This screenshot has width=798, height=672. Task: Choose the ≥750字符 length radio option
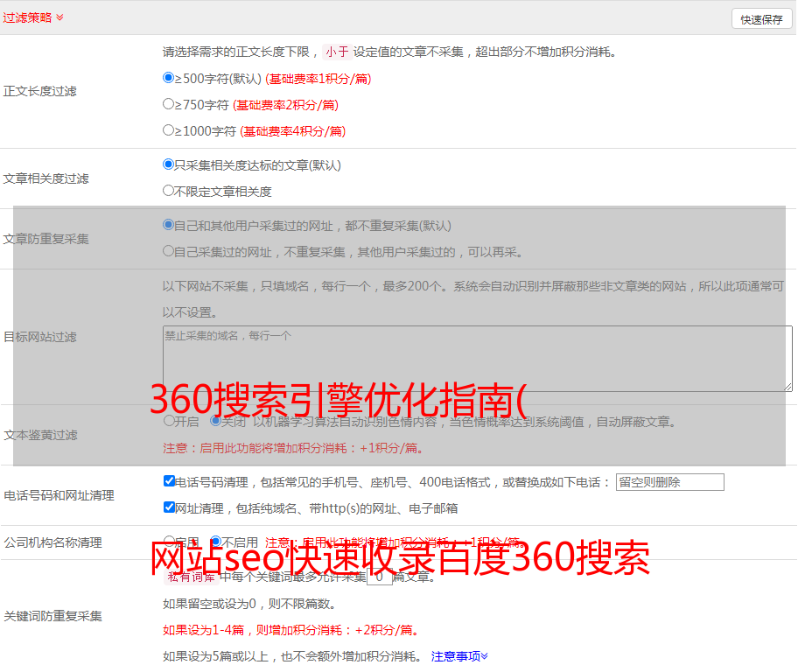pos(169,104)
